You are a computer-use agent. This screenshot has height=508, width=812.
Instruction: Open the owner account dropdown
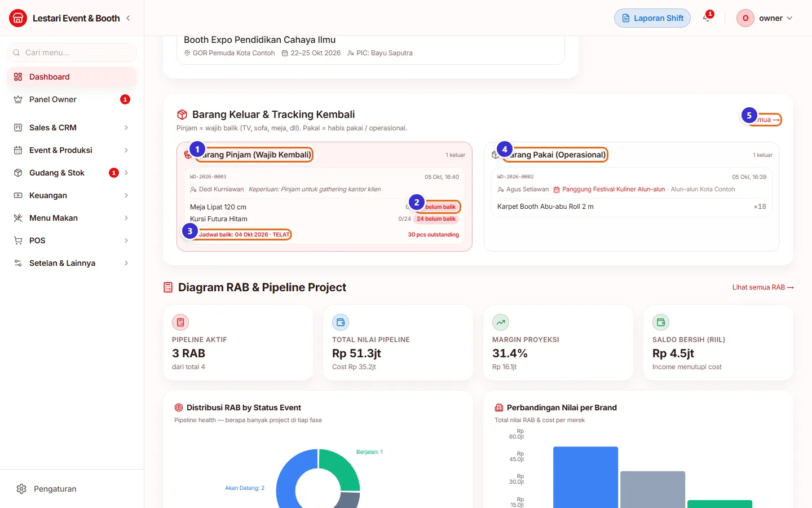tap(765, 18)
